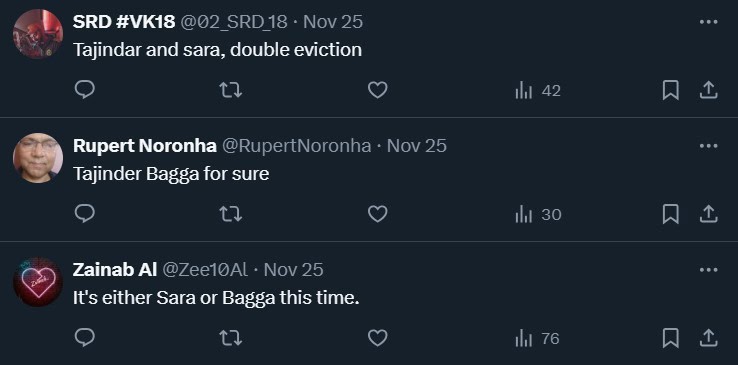The height and width of the screenshot is (365, 738).
Task: Reply to Zainab Al's tweet
Action: 85,338
